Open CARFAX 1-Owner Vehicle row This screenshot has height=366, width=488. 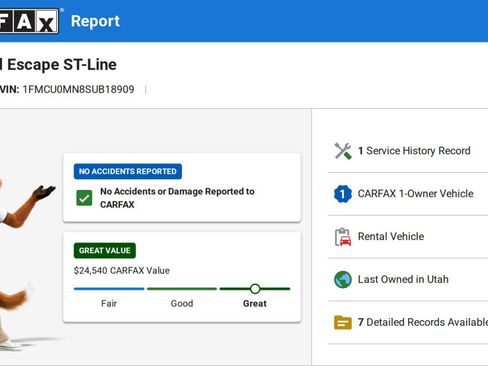415,193
